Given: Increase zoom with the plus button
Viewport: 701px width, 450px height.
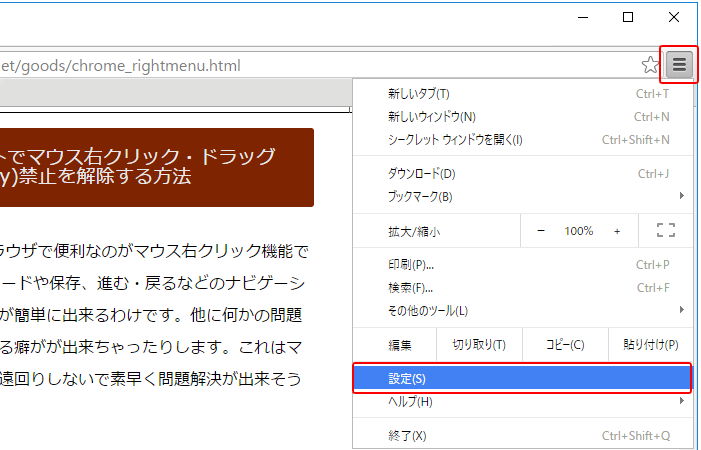Looking at the screenshot, I should [x=617, y=231].
